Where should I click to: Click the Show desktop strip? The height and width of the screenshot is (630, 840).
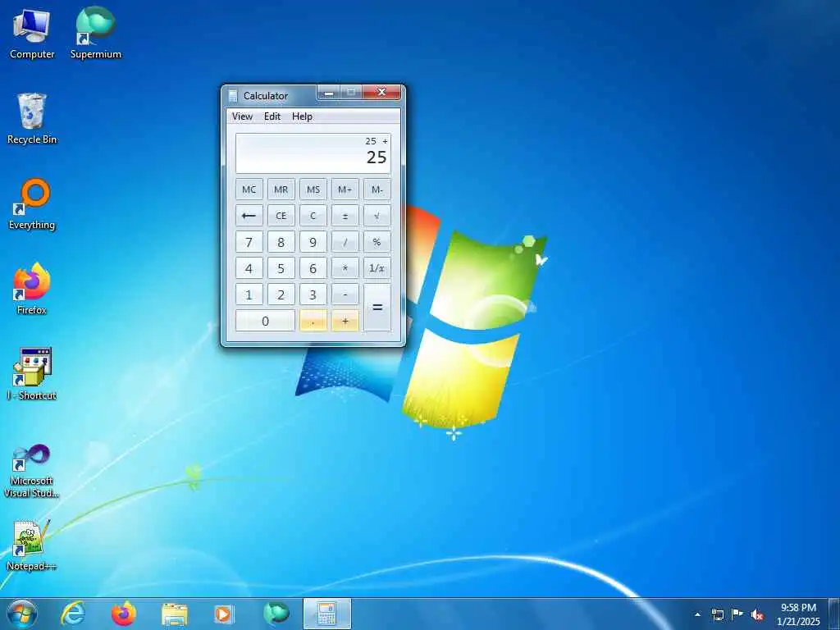[834, 614]
